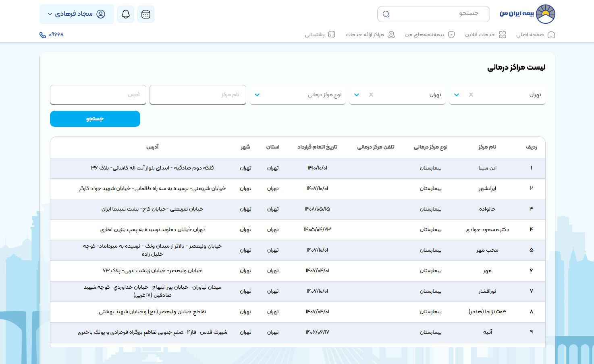Click the phone icon beside ۰۹۶۶۸
The width and height of the screenshot is (594, 364).
coord(42,35)
